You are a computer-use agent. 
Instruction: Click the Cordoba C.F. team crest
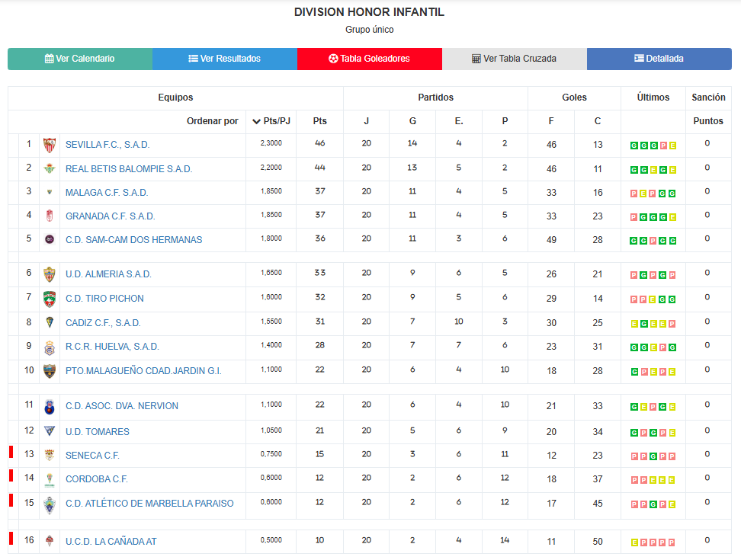(x=49, y=480)
